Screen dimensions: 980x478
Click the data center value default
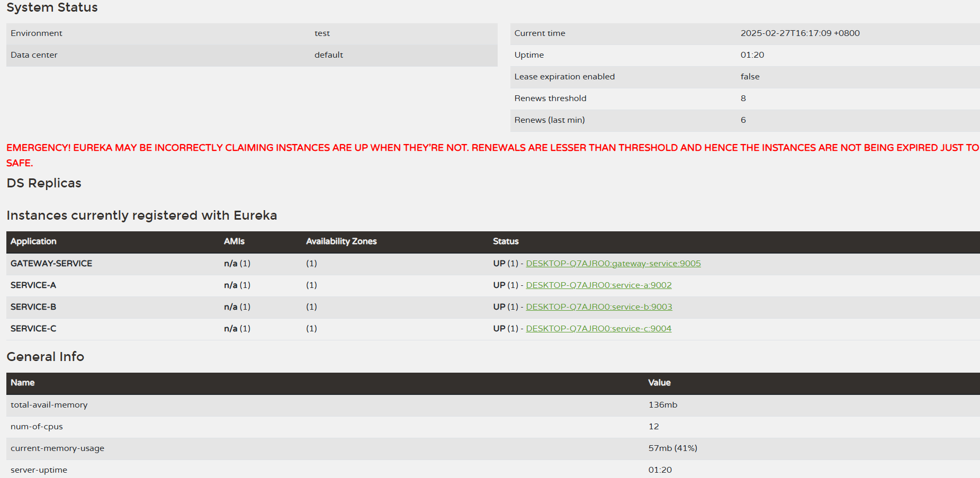[x=329, y=55]
